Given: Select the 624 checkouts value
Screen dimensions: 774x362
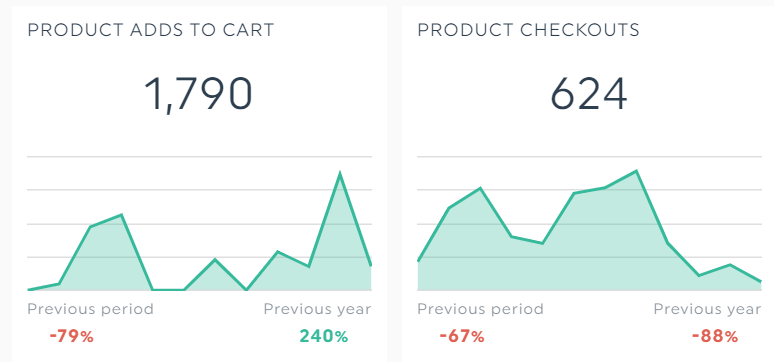Looking at the screenshot, I should (x=589, y=94).
